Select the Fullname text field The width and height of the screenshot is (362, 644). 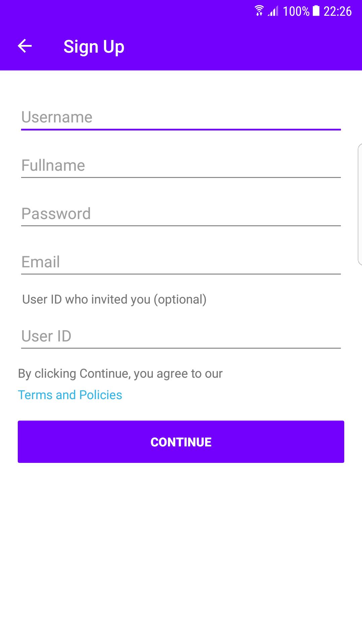tap(181, 165)
